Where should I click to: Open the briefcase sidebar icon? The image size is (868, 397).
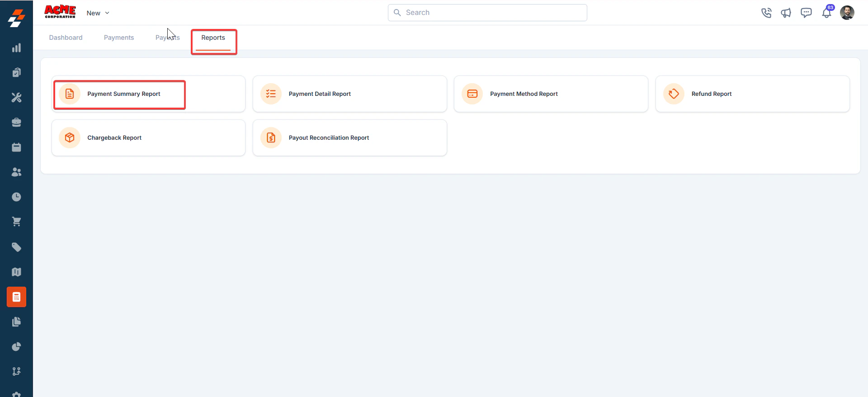16,122
